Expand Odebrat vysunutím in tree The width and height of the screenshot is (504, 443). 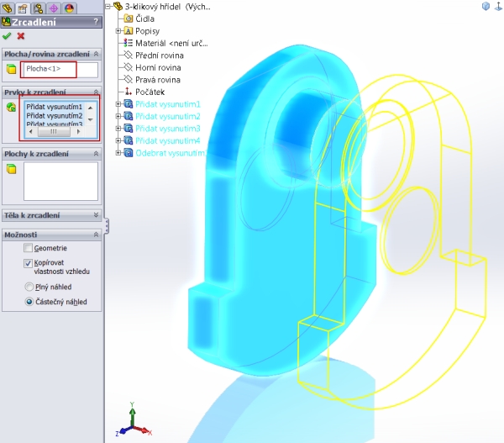coord(118,153)
